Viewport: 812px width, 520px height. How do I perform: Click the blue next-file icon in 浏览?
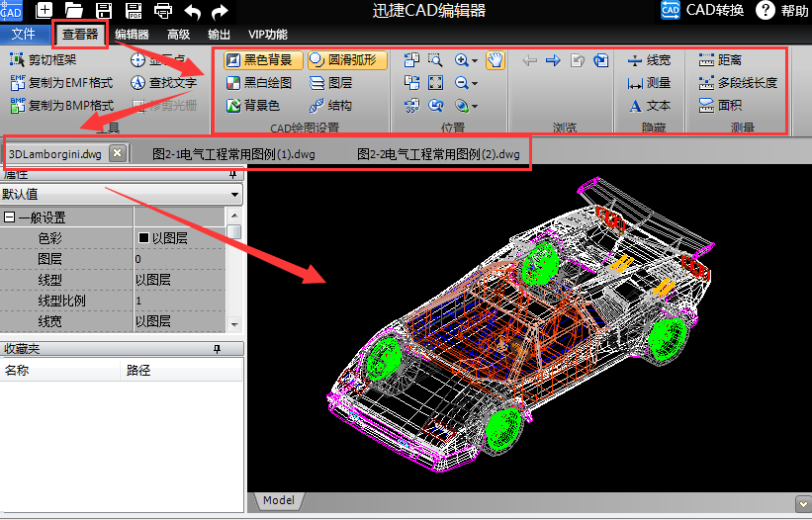click(600, 60)
